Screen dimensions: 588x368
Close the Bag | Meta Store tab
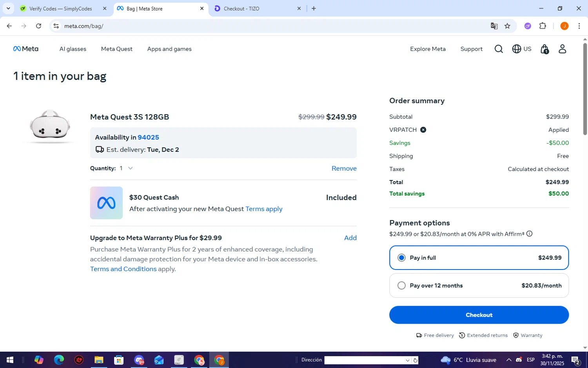pyautogui.click(x=202, y=9)
